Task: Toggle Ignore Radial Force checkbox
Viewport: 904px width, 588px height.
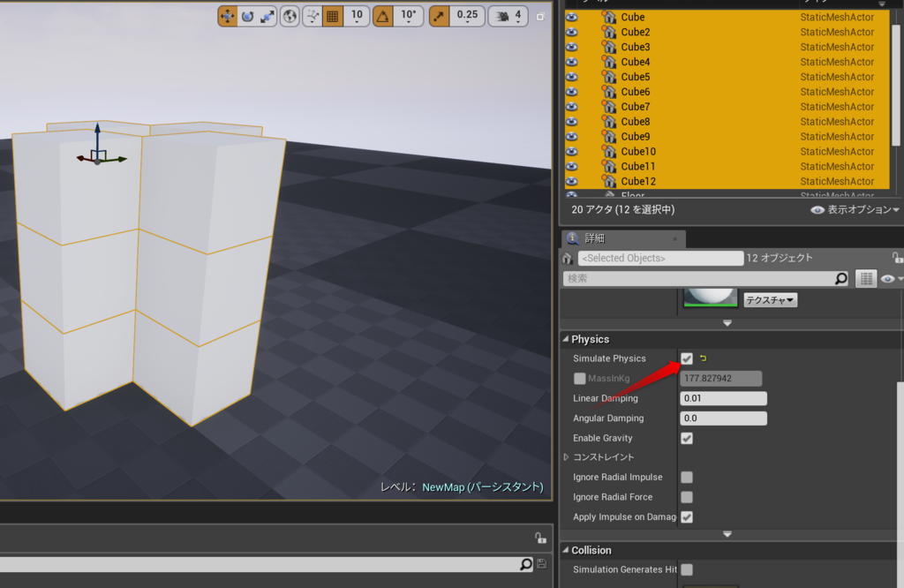Action: [x=687, y=497]
